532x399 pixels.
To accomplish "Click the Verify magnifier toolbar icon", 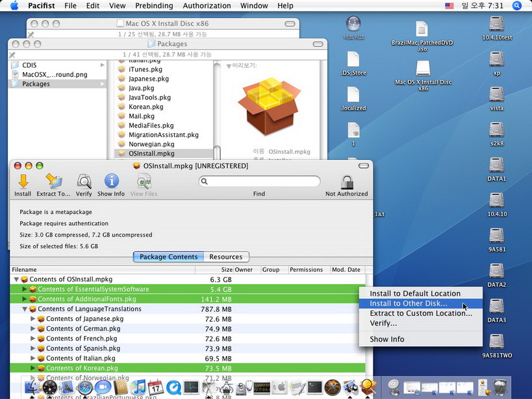I will 84,181.
